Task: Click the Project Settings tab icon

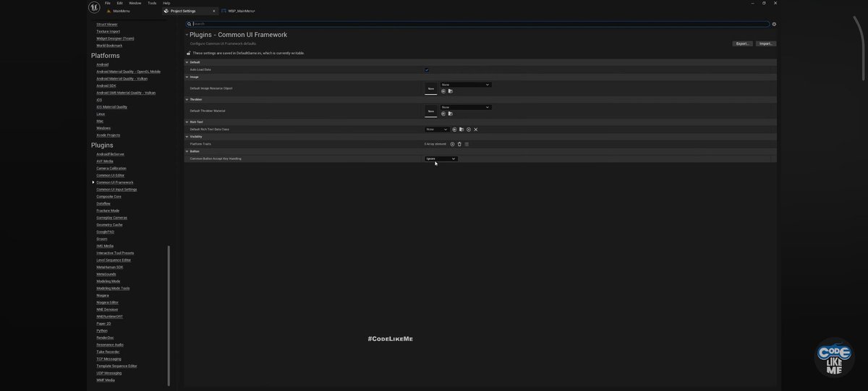Action: point(166,11)
